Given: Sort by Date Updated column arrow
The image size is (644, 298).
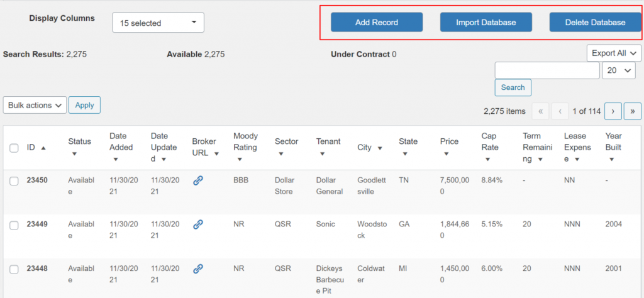Looking at the screenshot, I should [x=164, y=159].
